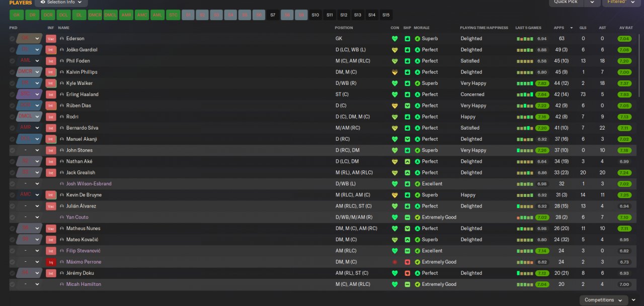Click the Quick Pick button
Viewport: 644px width, 306px height.
point(566,2)
